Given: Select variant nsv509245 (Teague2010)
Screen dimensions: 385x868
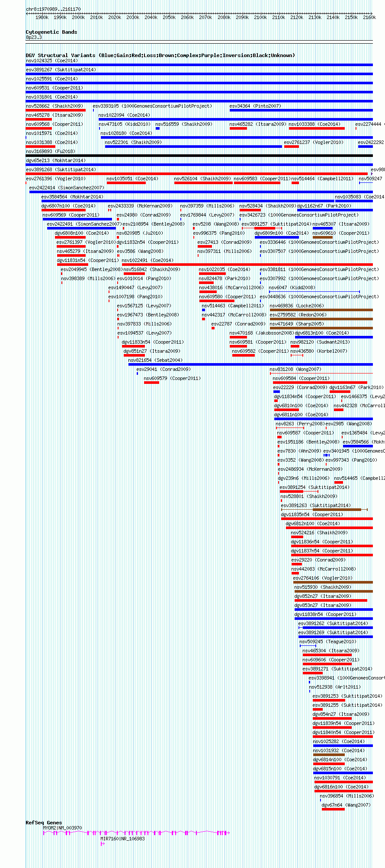Looking at the screenshot, I should pyautogui.click(x=328, y=641).
